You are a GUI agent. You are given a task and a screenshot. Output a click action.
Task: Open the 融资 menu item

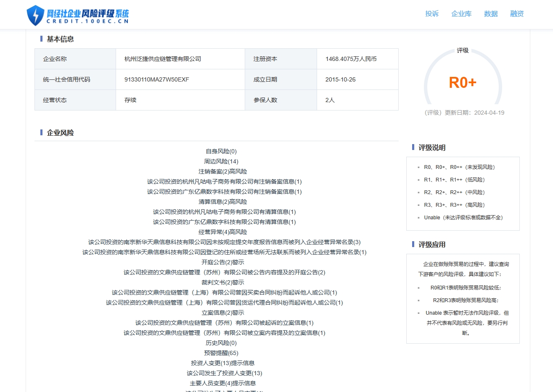tap(517, 14)
